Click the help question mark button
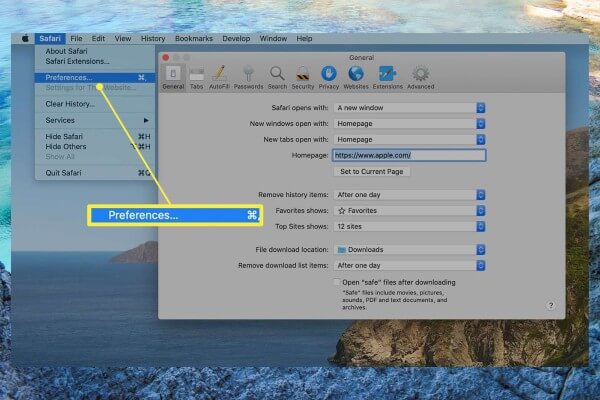The height and width of the screenshot is (400, 600). pyautogui.click(x=551, y=305)
